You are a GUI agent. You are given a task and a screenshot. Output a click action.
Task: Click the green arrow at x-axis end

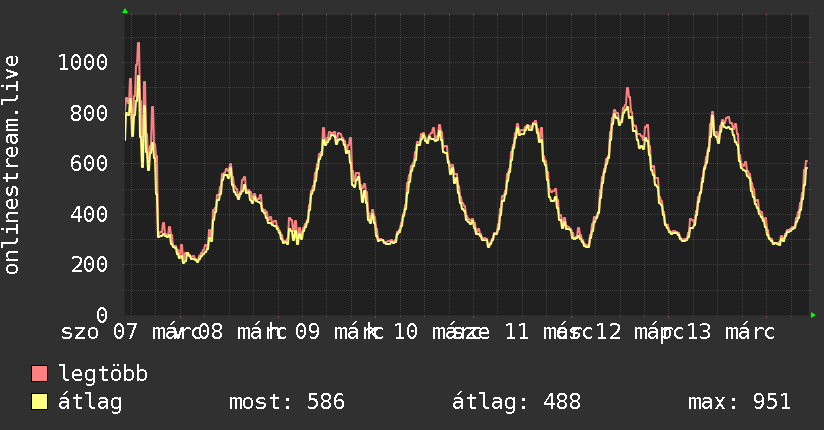(x=813, y=315)
